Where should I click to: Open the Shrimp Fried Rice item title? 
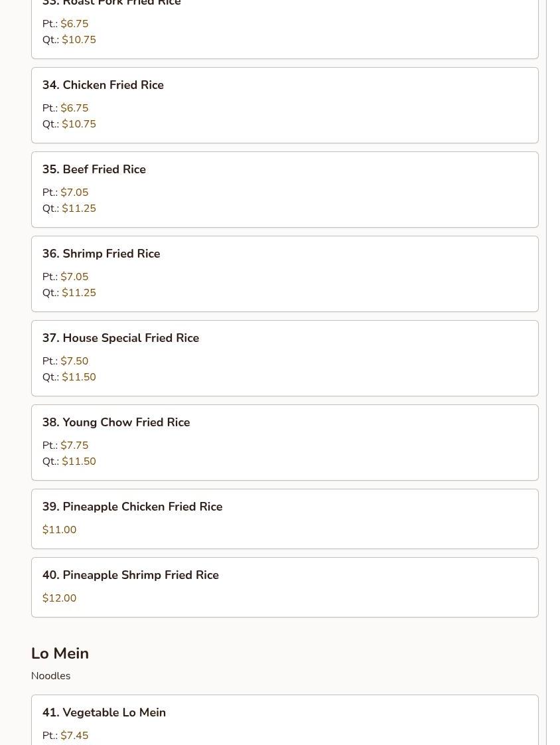point(101,254)
